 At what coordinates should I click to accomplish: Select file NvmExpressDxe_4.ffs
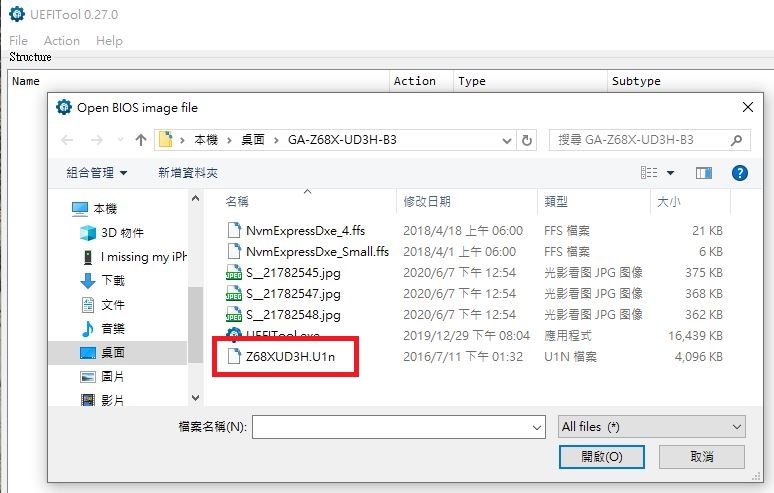pyautogui.click(x=306, y=230)
